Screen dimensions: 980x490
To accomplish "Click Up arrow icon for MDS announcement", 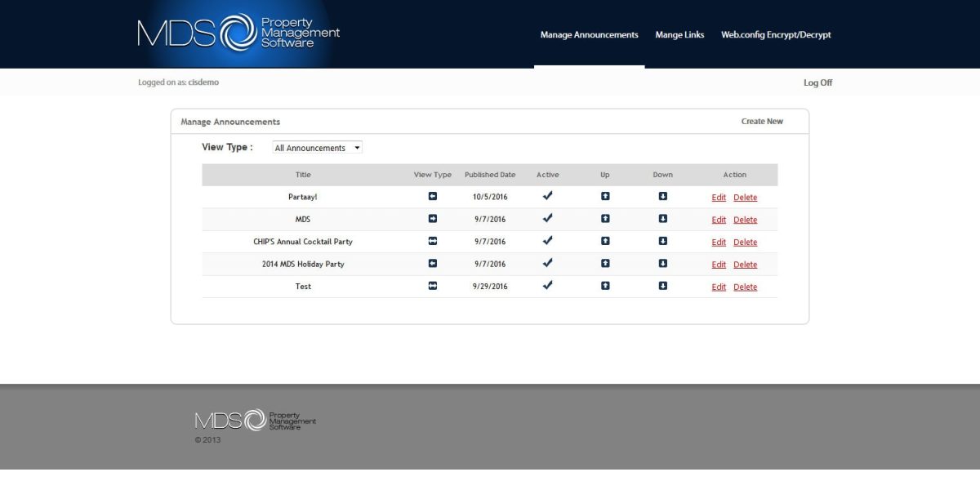I will click(x=605, y=219).
